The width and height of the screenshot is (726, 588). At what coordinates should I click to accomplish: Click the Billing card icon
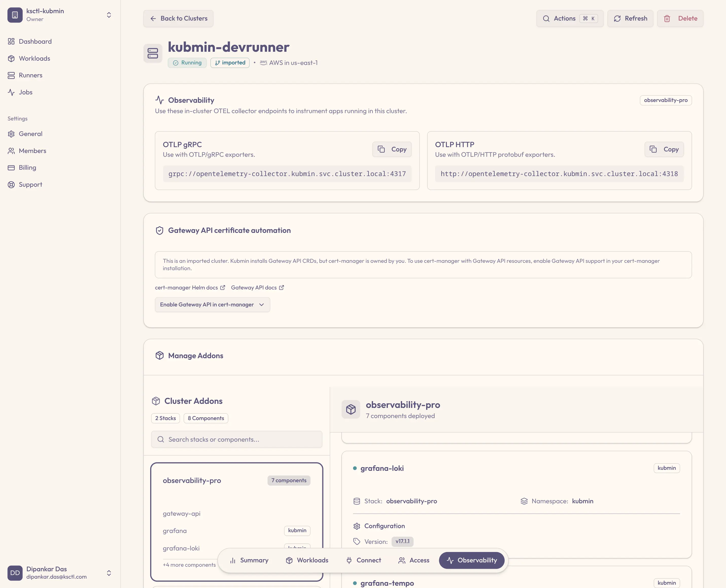(x=11, y=168)
